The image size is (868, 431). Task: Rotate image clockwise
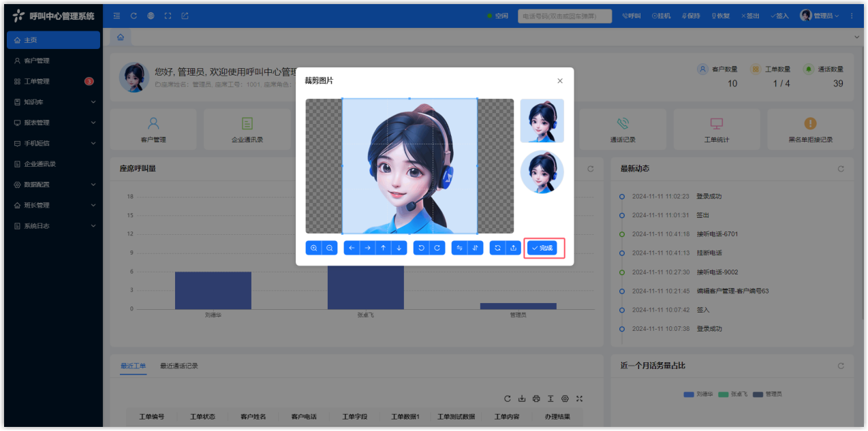pyautogui.click(x=437, y=248)
